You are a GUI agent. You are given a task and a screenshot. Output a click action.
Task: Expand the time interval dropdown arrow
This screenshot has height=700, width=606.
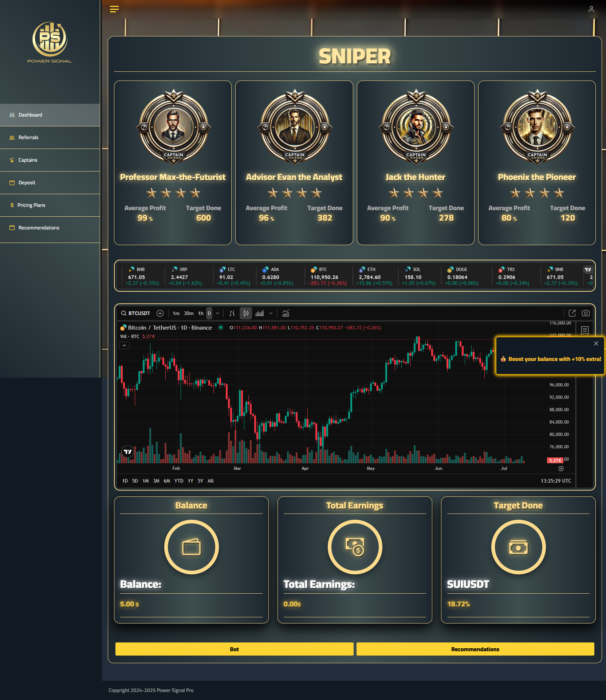point(217,313)
